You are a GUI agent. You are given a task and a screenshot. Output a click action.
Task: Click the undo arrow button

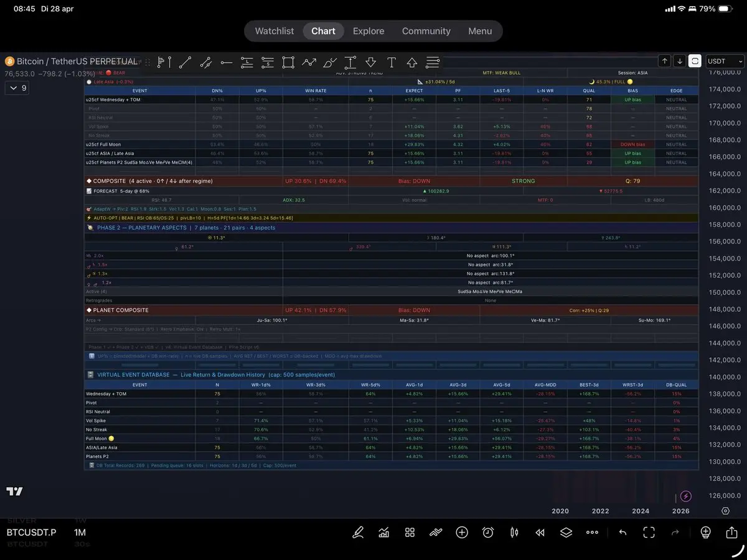622,533
